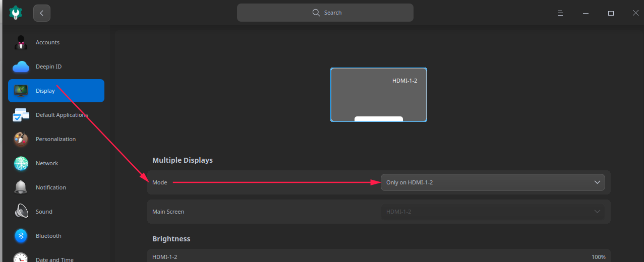The height and width of the screenshot is (262, 644).
Task: Open the Personalization settings page
Action: tap(56, 139)
